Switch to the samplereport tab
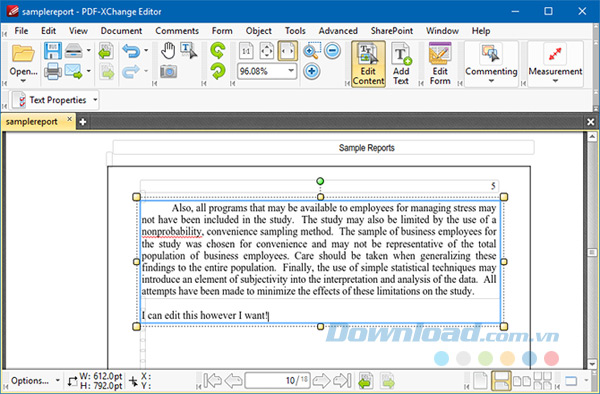The width and height of the screenshot is (600, 394). tap(32, 122)
